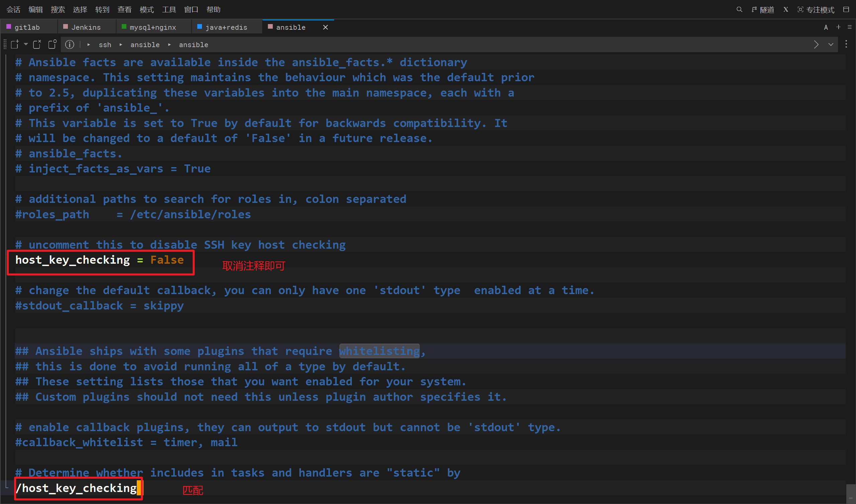Toggle the window layout icon at top right
856x504 pixels.
[846, 9]
